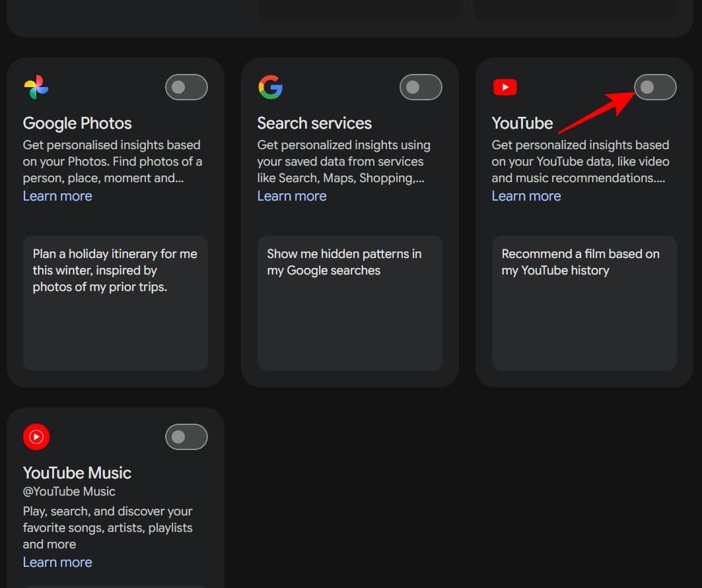Viewport: 702px width, 588px height.
Task: Click the Search services heading
Action: (x=314, y=123)
